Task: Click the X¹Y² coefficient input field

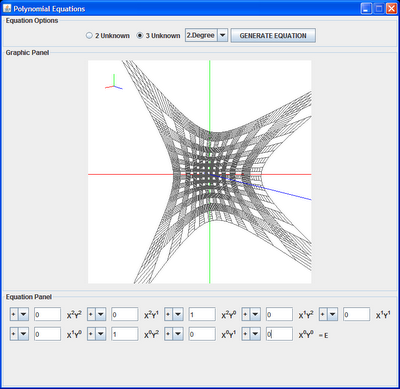Action: (x=279, y=314)
